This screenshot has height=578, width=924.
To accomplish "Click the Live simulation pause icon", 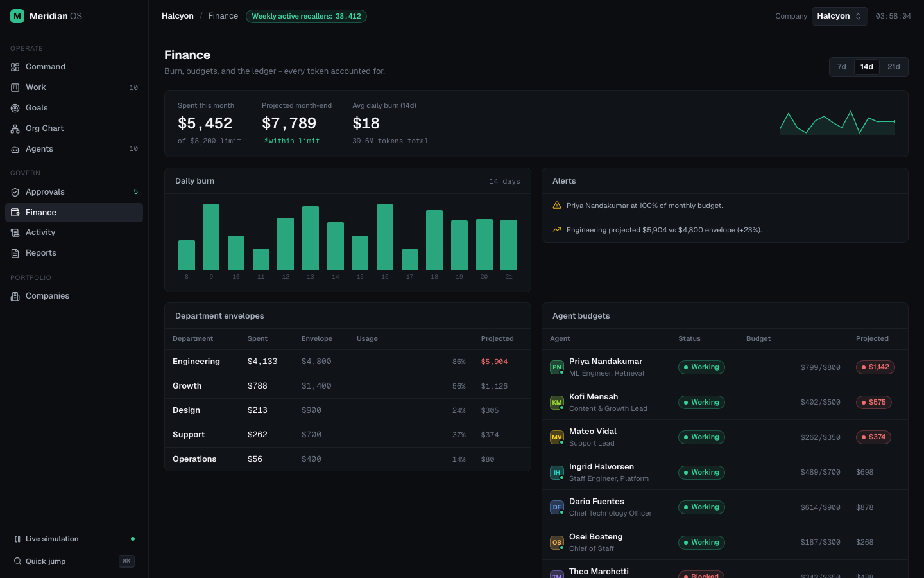I will pos(17,539).
